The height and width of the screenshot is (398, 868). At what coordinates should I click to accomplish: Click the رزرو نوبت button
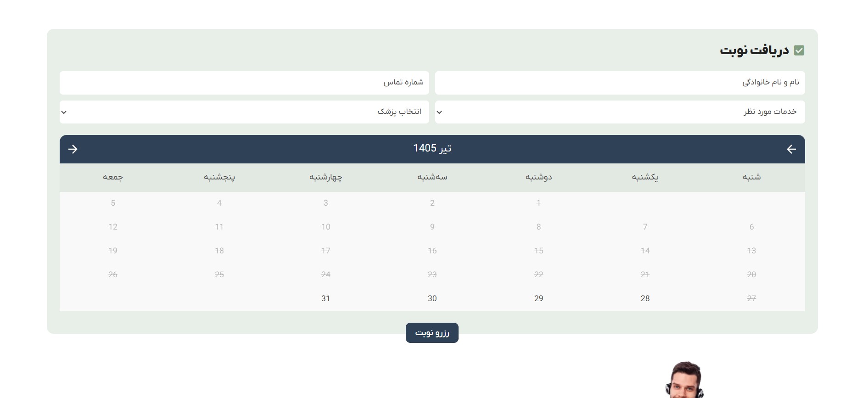tap(432, 333)
